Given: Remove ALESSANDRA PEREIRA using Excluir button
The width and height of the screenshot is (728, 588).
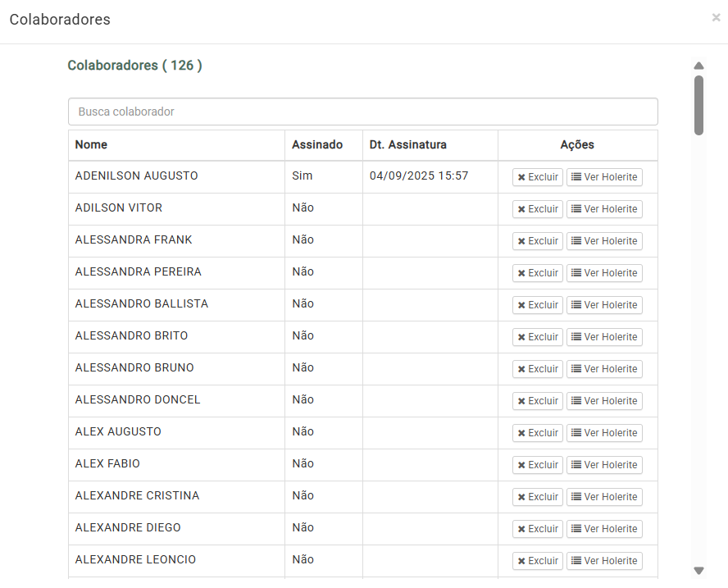Looking at the screenshot, I should pos(537,273).
